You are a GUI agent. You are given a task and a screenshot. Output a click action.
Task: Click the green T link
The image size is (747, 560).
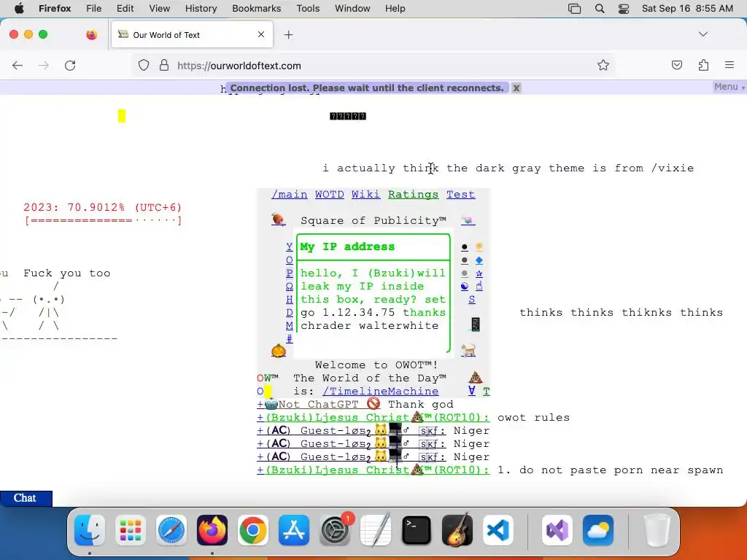tap(487, 391)
